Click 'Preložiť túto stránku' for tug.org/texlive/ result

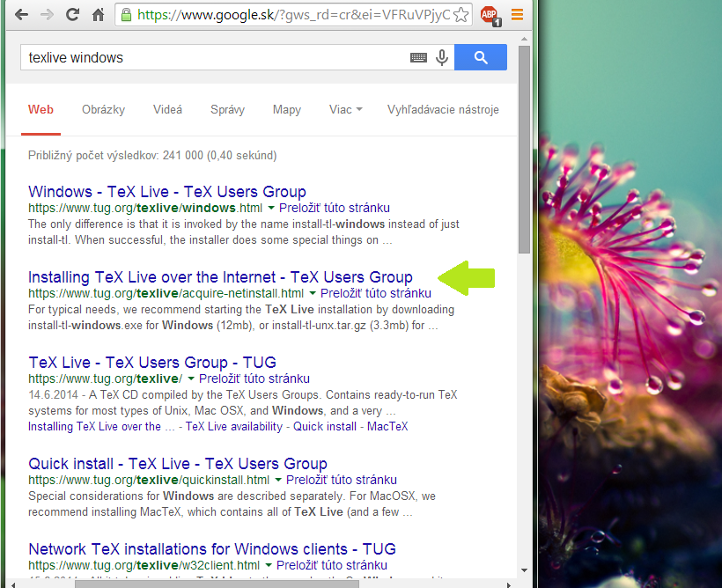(x=254, y=379)
